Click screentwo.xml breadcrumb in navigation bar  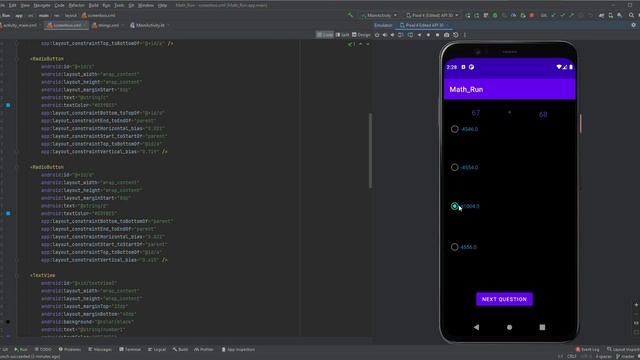click(x=98, y=16)
